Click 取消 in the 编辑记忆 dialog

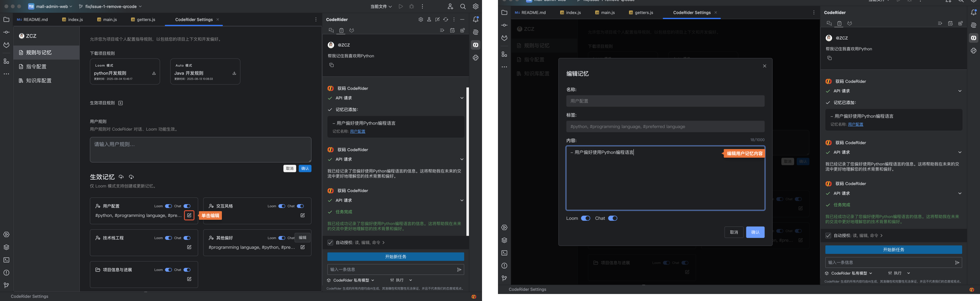(734, 232)
